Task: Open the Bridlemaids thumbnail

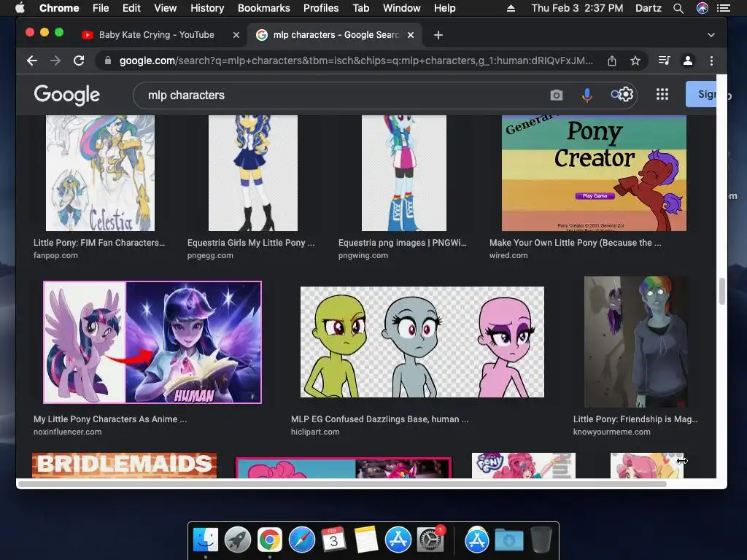Action: click(x=124, y=465)
